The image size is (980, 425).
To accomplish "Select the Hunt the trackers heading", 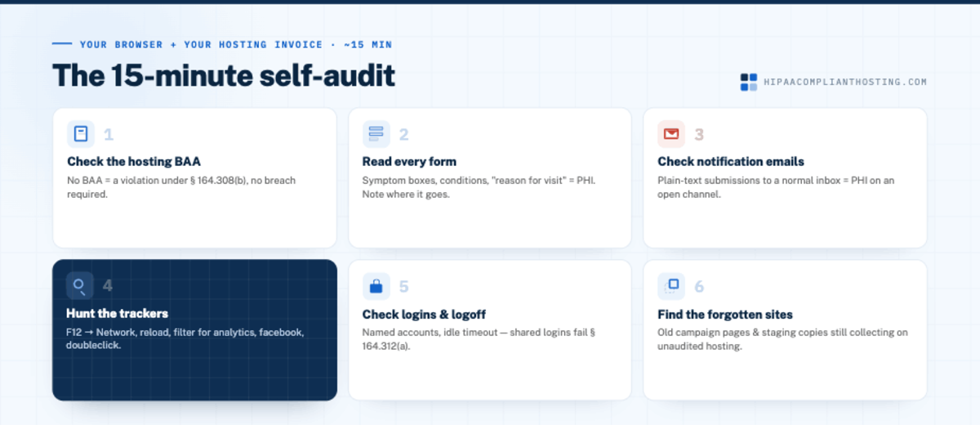I will [x=117, y=314].
